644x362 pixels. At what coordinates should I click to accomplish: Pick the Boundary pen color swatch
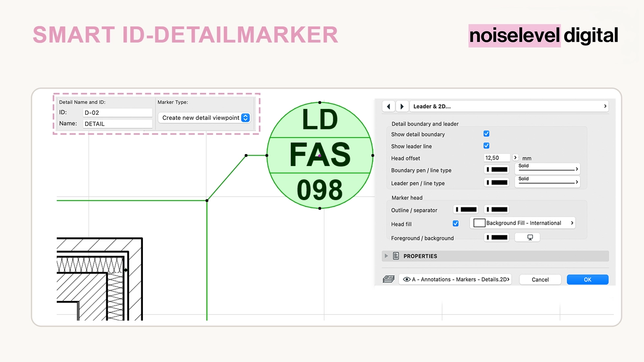[x=497, y=170]
